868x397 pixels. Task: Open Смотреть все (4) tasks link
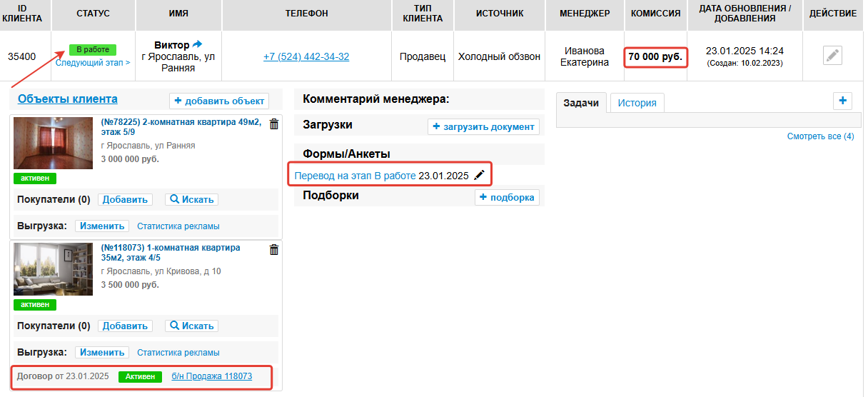(x=820, y=136)
